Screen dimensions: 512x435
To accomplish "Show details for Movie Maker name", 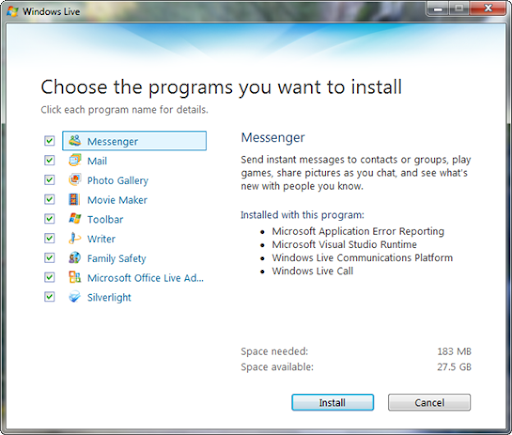I will click(117, 200).
